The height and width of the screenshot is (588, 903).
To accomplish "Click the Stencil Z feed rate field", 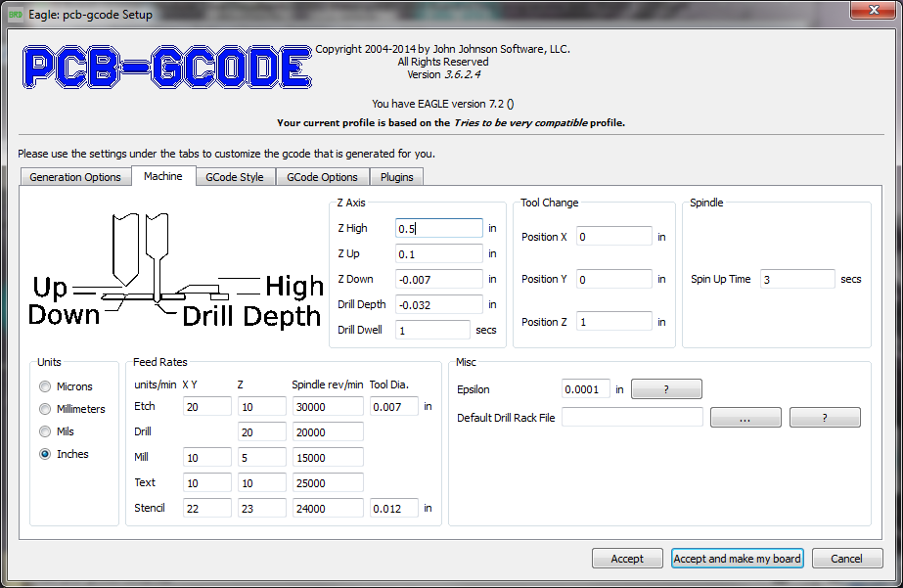I will coord(262,508).
